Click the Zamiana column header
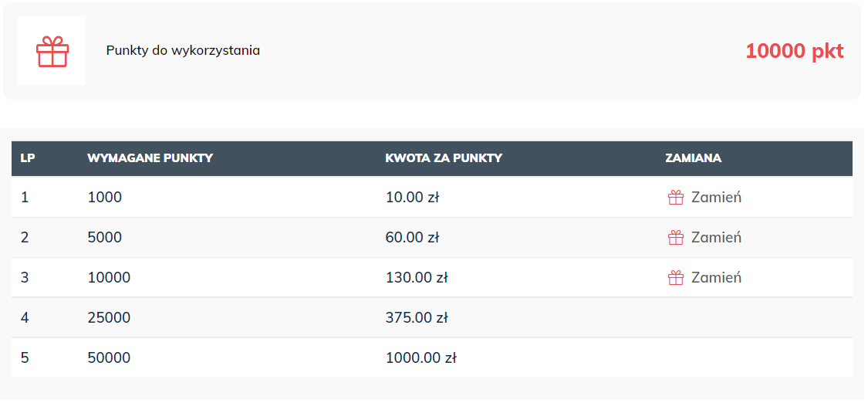Viewport: 868px width, 403px height. pyautogui.click(x=693, y=158)
